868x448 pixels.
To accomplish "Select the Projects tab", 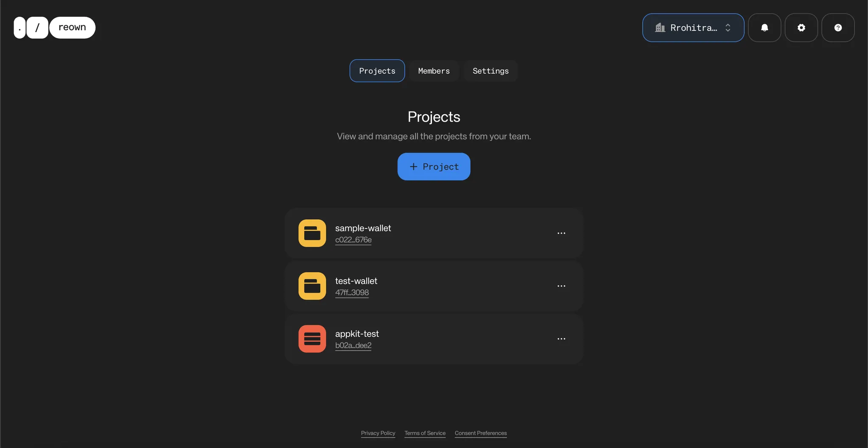I will [377, 71].
